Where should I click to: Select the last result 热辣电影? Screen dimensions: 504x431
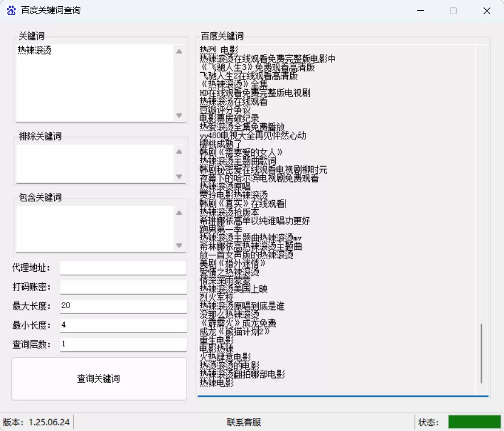pos(217,383)
